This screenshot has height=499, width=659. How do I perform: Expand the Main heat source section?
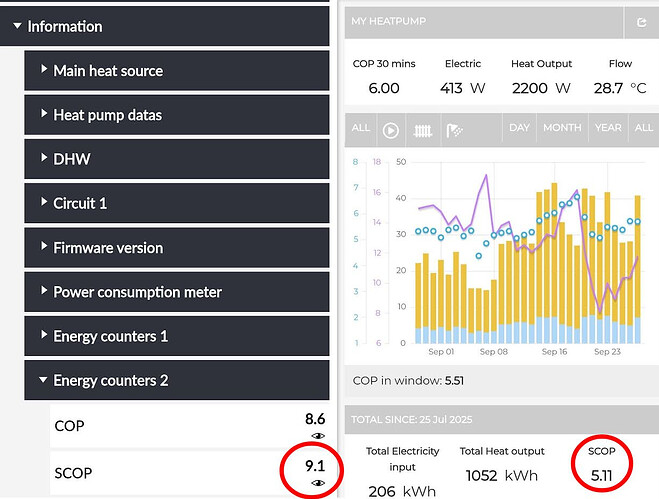click(x=177, y=71)
